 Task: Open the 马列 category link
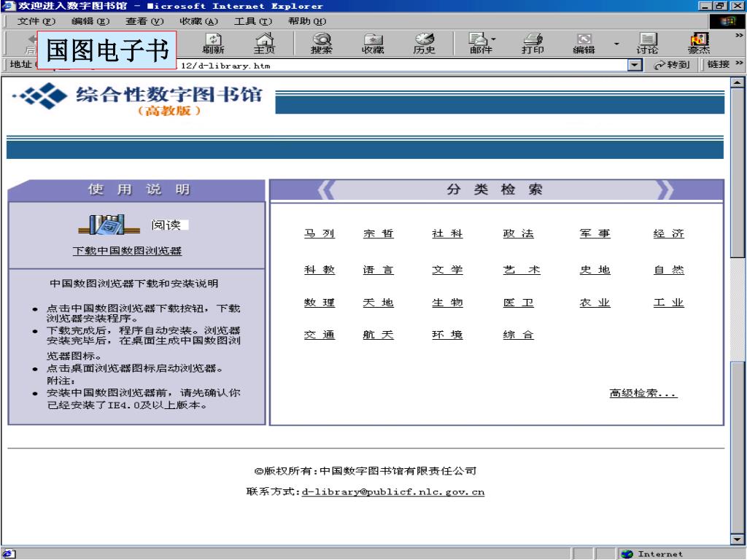click(x=320, y=233)
